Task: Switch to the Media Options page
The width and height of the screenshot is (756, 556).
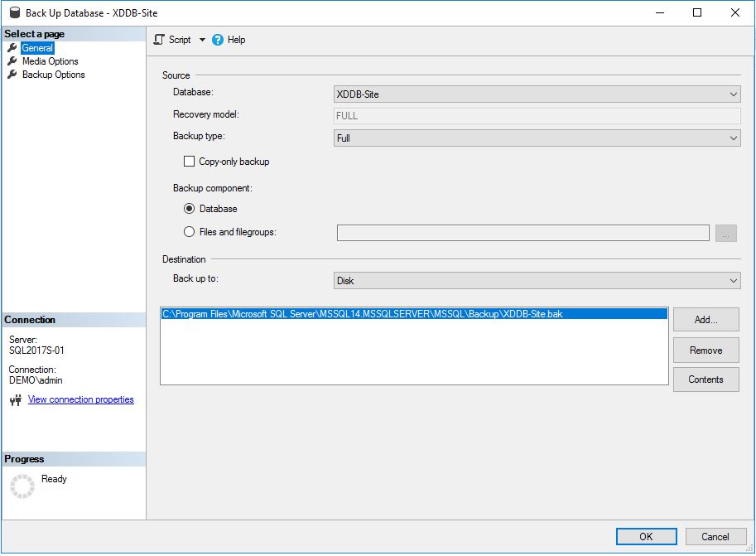Action: click(x=51, y=60)
